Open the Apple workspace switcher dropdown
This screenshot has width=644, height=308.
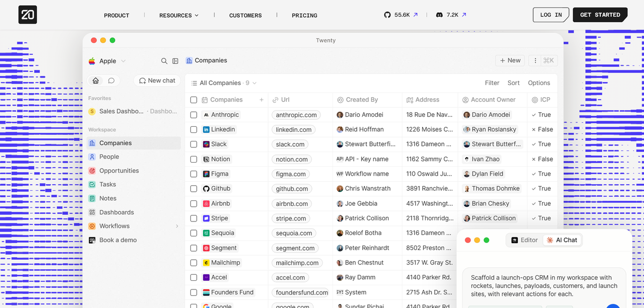coord(107,61)
